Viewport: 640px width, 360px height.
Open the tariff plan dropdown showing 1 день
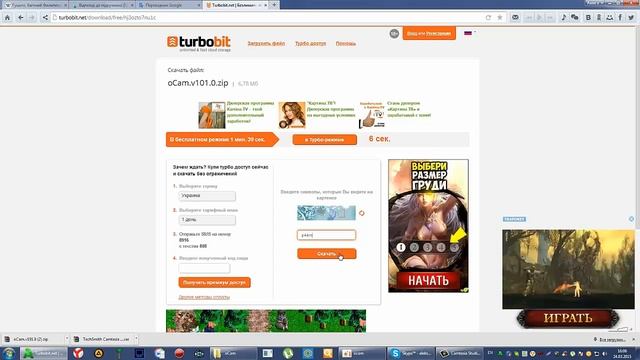tap(207, 220)
